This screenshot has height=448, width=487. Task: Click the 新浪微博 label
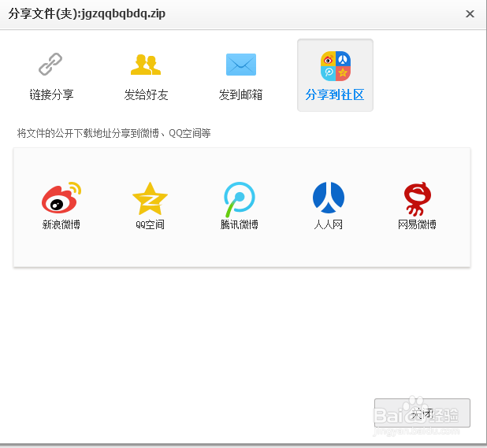click(61, 224)
